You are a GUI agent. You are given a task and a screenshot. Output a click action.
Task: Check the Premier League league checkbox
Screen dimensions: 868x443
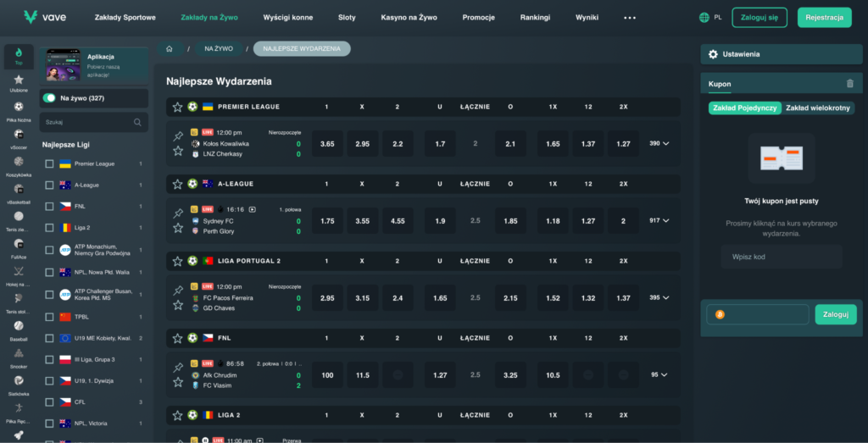[50, 163]
